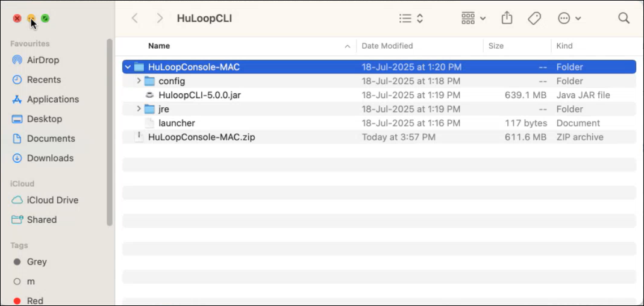Expand the jre folder
The image size is (644, 306).
(x=139, y=109)
